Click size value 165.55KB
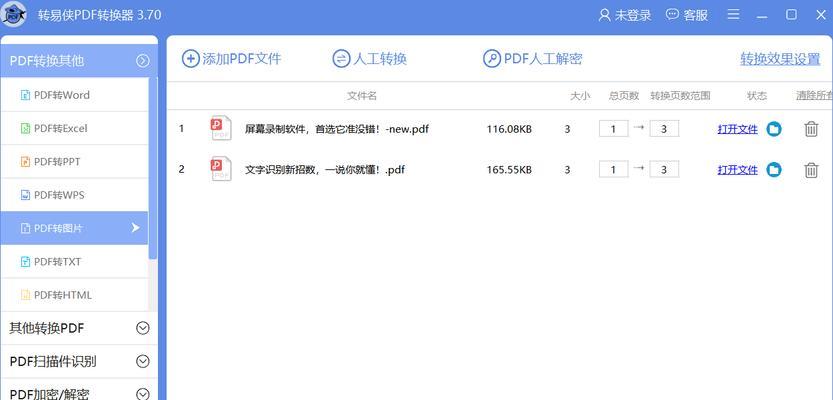 (x=509, y=170)
